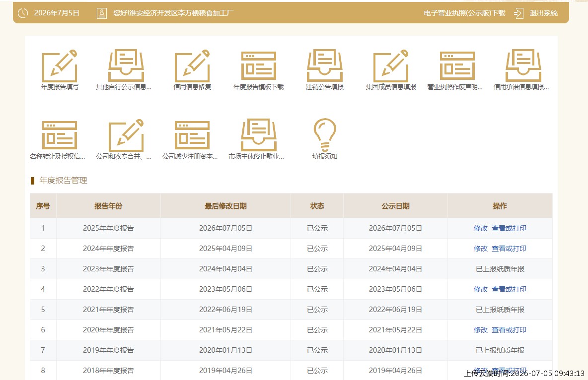Open the 信用承诺信息填报 icon
Viewport: 588px width, 380px height.
523,65
